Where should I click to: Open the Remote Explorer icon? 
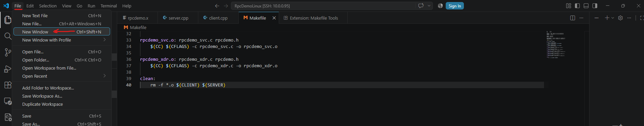8,101
